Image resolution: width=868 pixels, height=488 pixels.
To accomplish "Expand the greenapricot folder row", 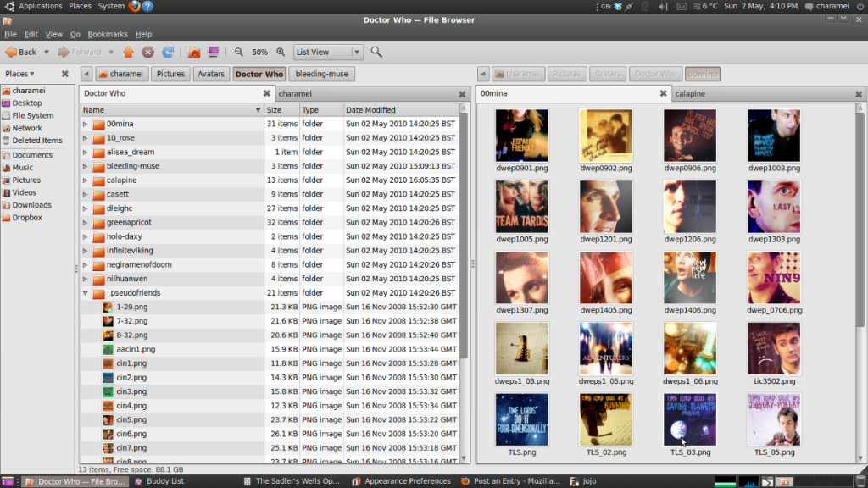I will coord(86,223).
